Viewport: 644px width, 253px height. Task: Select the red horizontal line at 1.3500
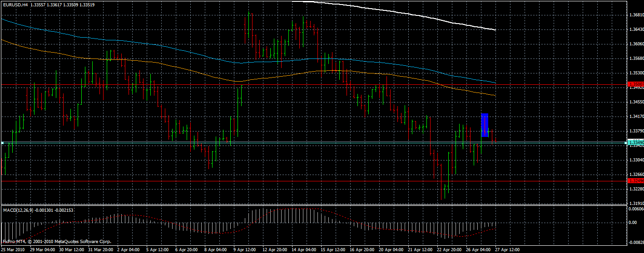pyautogui.click(x=313, y=84)
